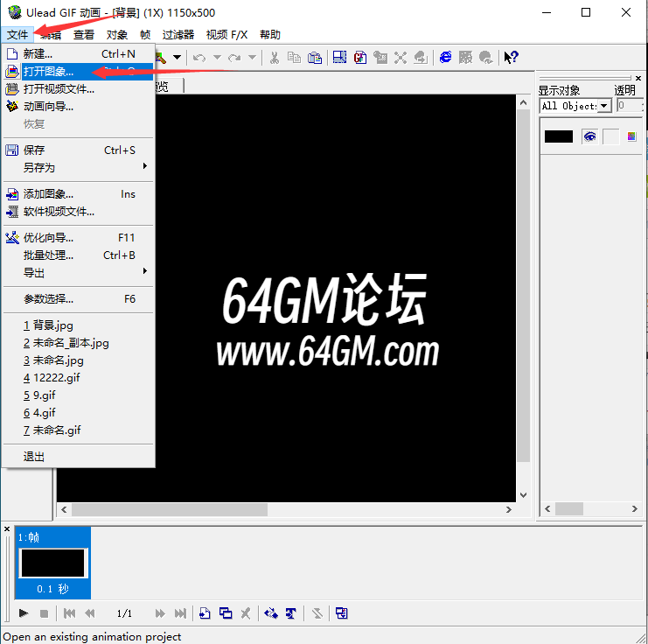Select Open Video File entry

[78, 89]
